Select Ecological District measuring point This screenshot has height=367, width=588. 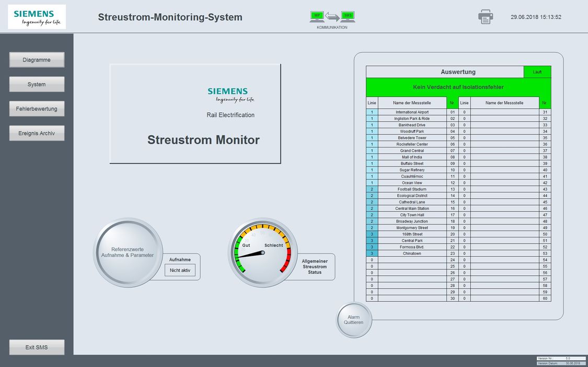(412, 195)
